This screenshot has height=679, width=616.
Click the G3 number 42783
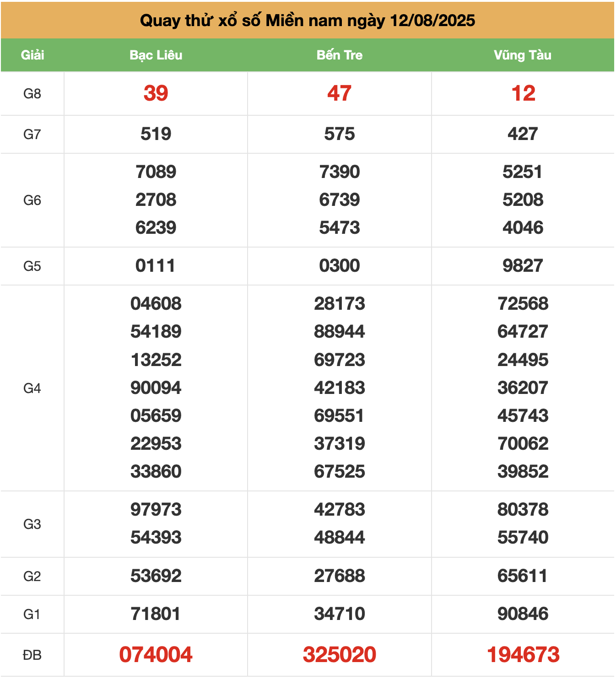pos(340,510)
